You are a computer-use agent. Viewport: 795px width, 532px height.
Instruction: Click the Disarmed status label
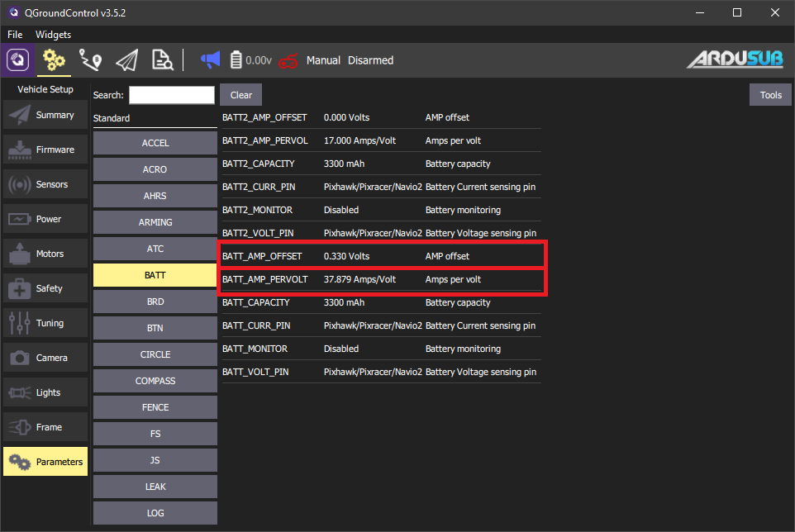tap(370, 60)
